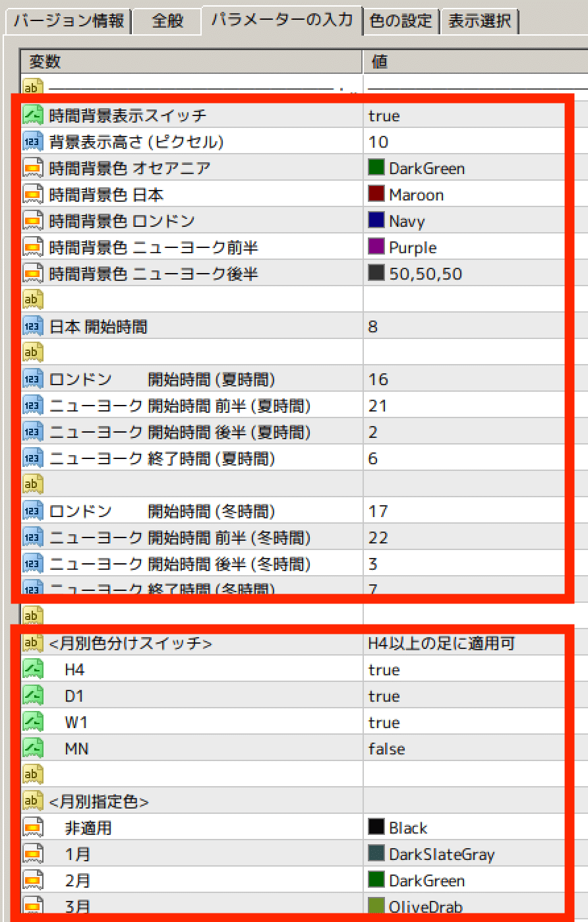Click the bool icon beside MN

[x=33, y=749]
